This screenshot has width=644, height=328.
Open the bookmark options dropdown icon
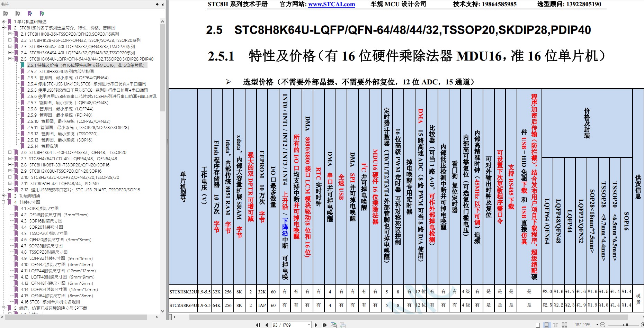(42, 13)
